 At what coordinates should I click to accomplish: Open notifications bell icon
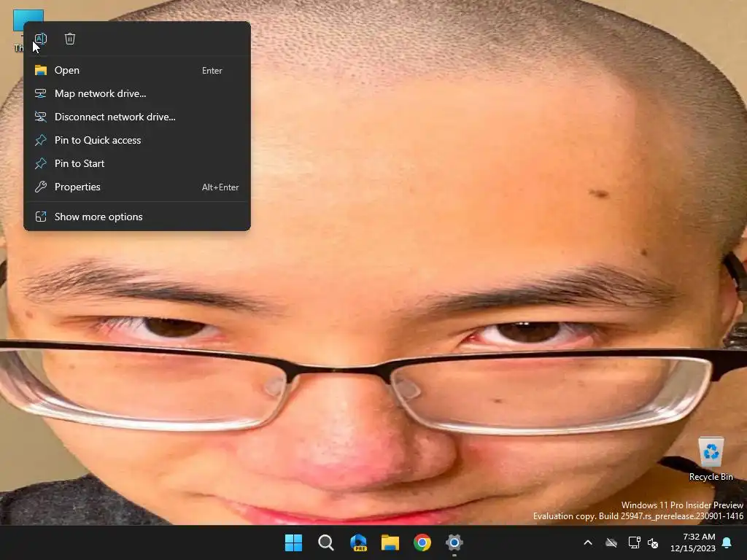(x=727, y=542)
